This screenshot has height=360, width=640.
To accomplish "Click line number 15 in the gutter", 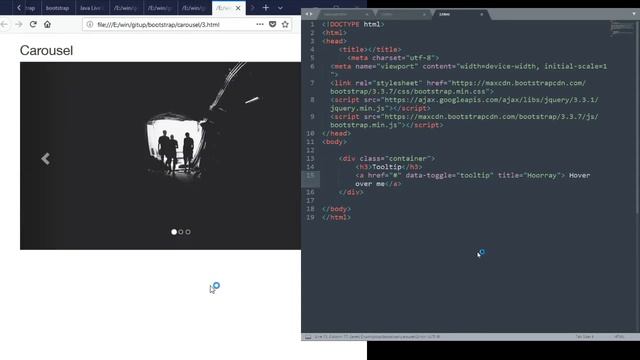I will click(311, 176).
